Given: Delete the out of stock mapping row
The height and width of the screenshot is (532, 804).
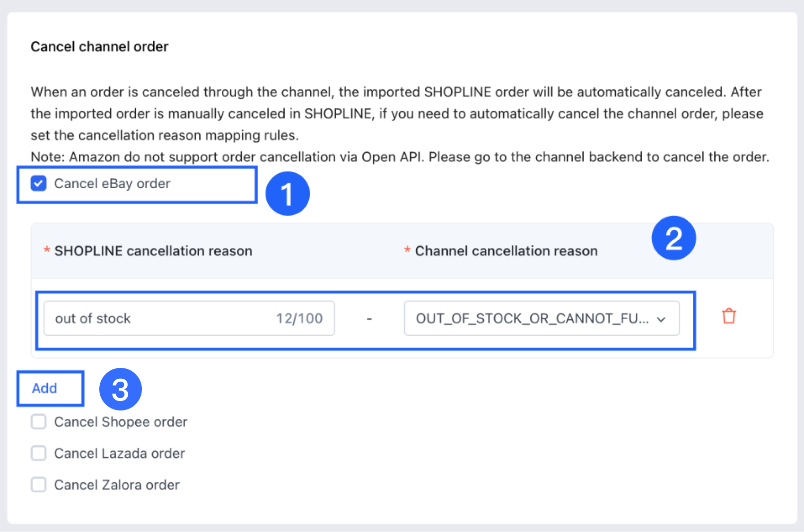Looking at the screenshot, I should tap(729, 316).
